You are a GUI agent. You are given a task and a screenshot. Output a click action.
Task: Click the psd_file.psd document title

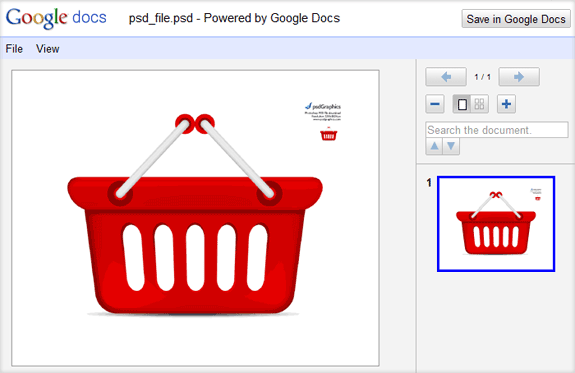tap(234, 18)
